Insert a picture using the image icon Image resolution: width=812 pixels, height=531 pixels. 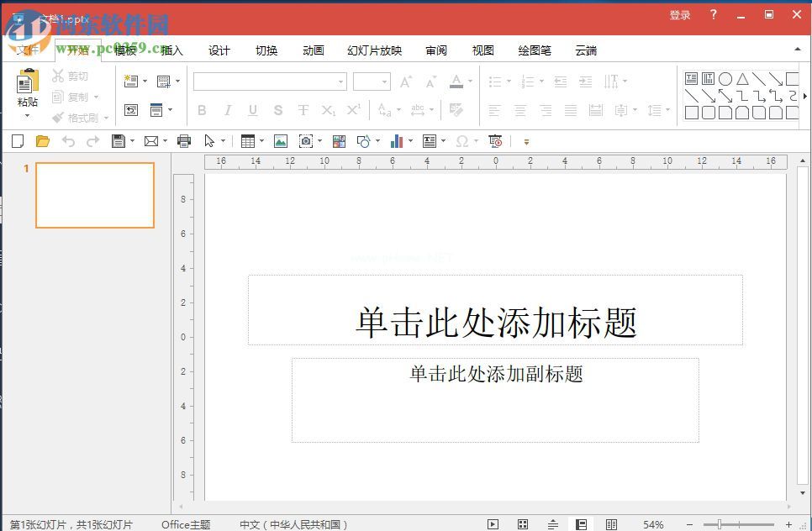coord(281,140)
